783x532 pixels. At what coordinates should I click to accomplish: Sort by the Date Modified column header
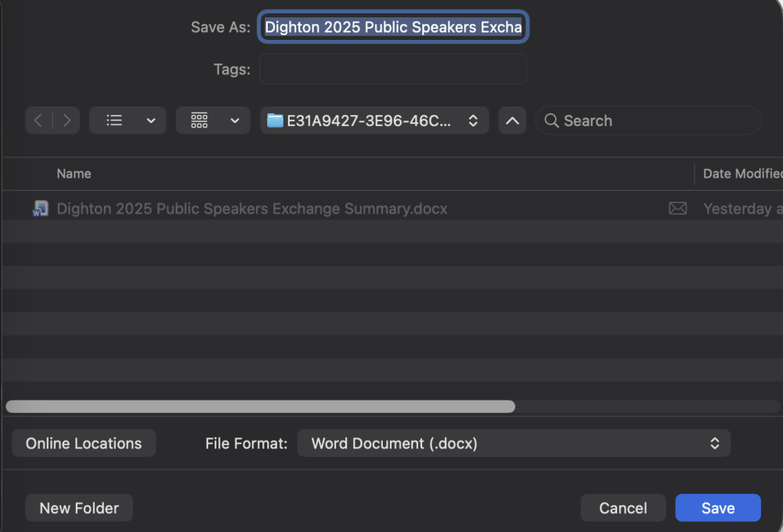tap(741, 174)
